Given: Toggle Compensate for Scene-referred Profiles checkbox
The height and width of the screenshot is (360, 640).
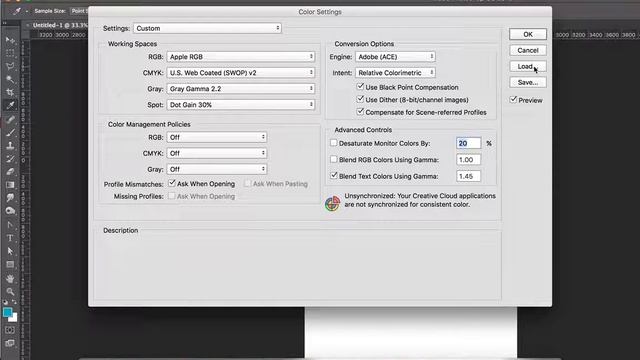Looking at the screenshot, I should click(360, 111).
